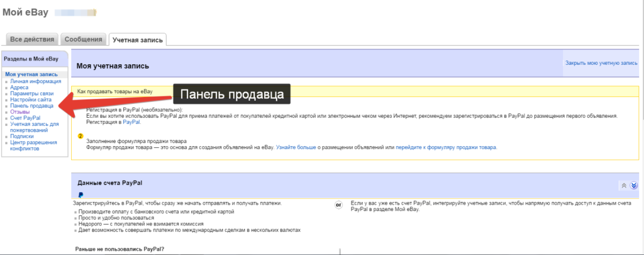Click Как продавать товары на eBay text
The height and width of the screenshot is (255, 644).
pos(114,91)
